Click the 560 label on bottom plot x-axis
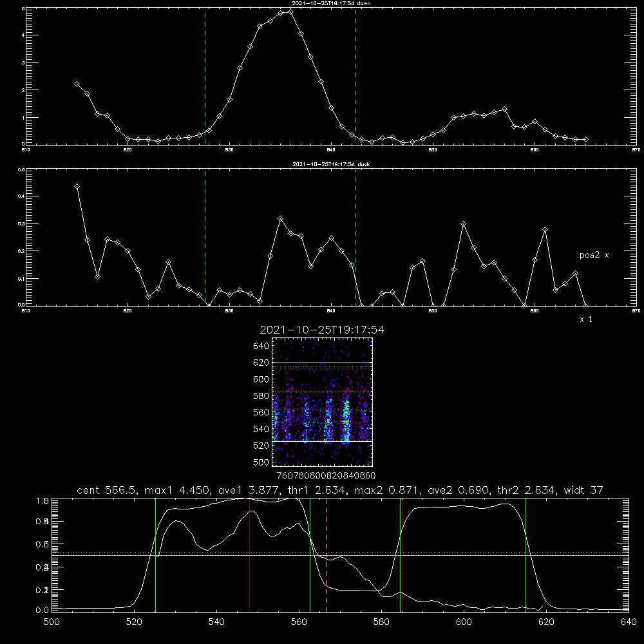The height and width of the screenshot is (644, 644). [299, 622]
